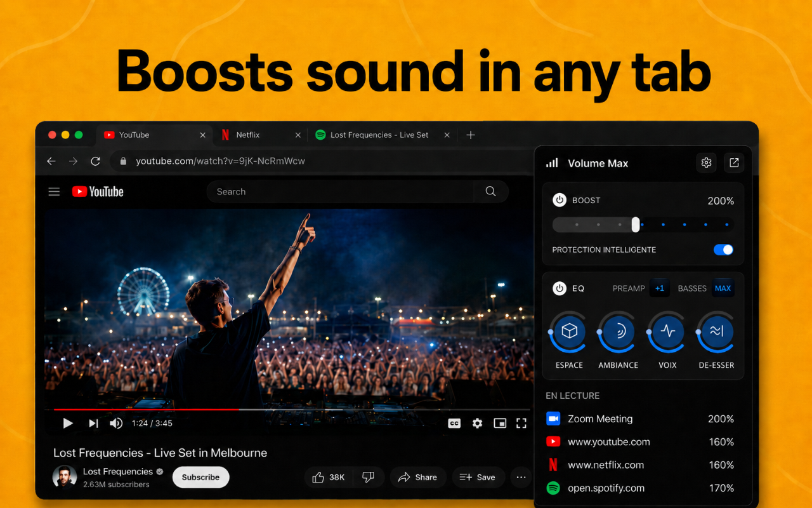Viewport: 812px width, 508px height.
Task: Enter fullscreen mode
Action: [x=521, y=424]
